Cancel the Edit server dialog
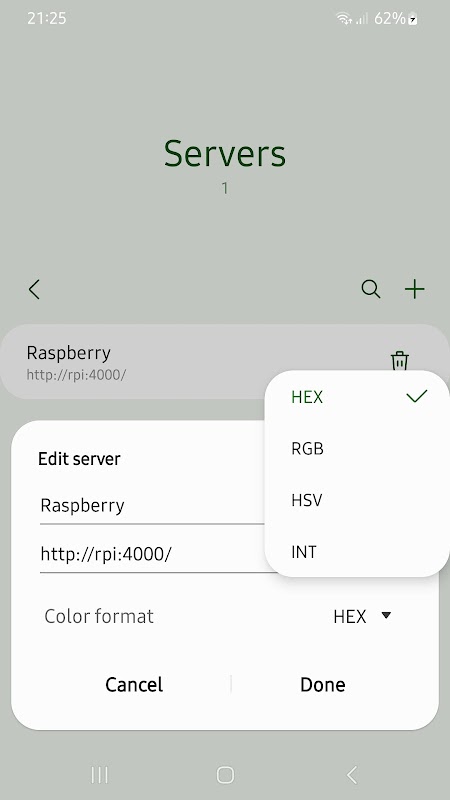This screenshot has width=450, height=800. (134, 685)
